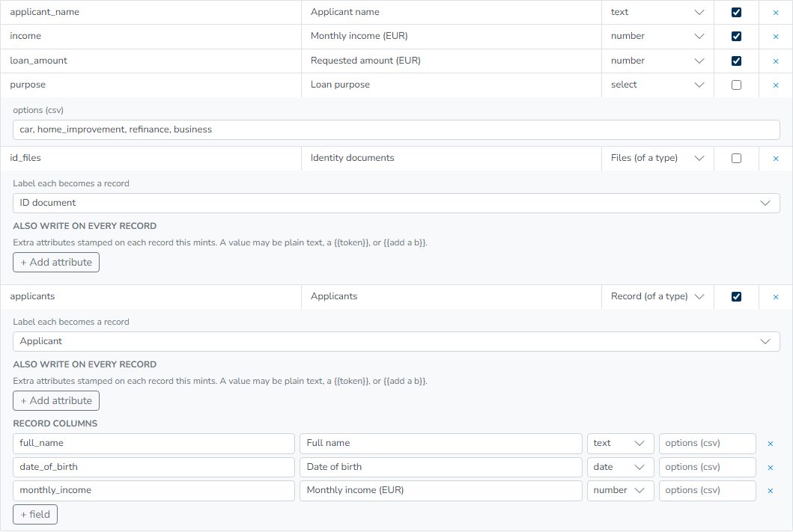Open Files (of a type) dropdown
Image resolution: width=793 pixels, height=532 pixels.
tap(657, 158)
